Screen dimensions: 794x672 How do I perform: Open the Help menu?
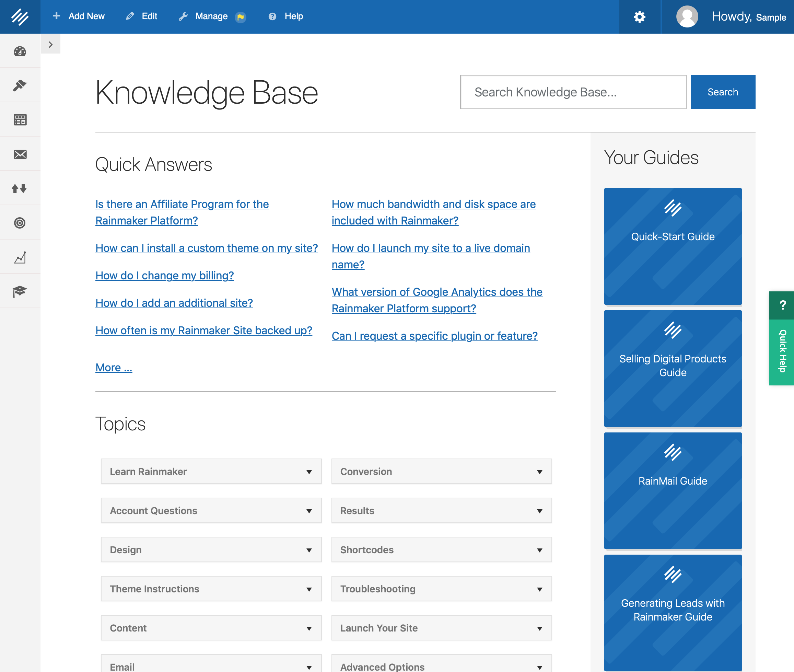tap(286, 16)
